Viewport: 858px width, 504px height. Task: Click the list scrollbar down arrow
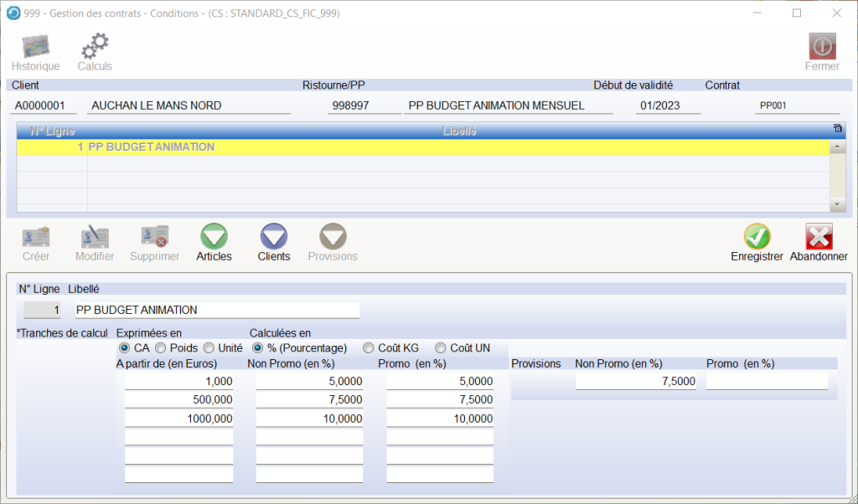pyautogui.click(x=835, y=205)
